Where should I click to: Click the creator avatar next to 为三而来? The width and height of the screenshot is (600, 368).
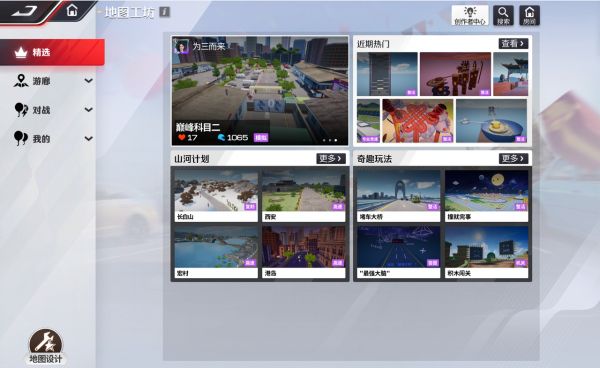coord(181,47)
